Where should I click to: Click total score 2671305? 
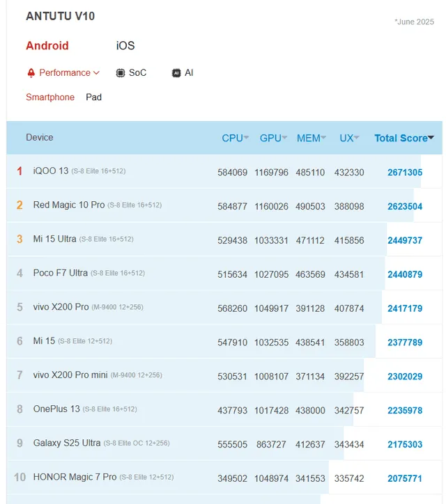(405, 173)
